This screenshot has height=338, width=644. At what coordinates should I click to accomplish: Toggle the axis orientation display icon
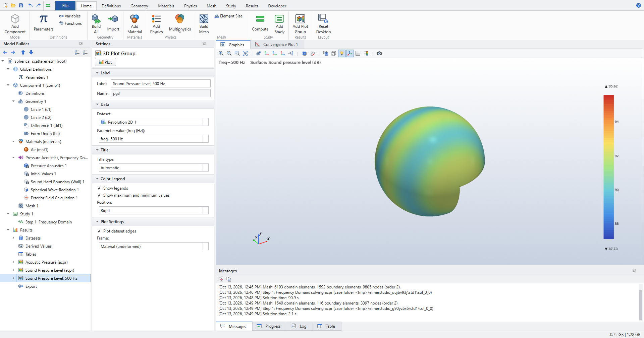350,53
